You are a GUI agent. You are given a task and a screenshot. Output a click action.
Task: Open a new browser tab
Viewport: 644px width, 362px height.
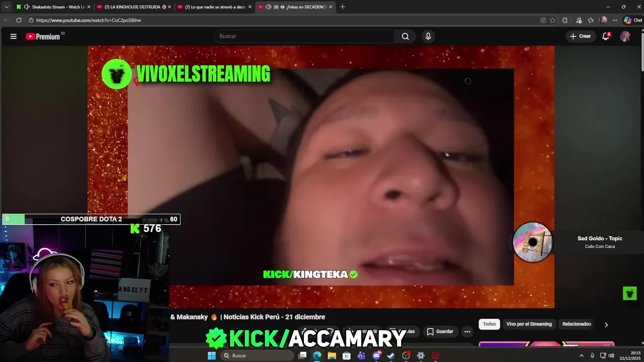tap(343, 7)
